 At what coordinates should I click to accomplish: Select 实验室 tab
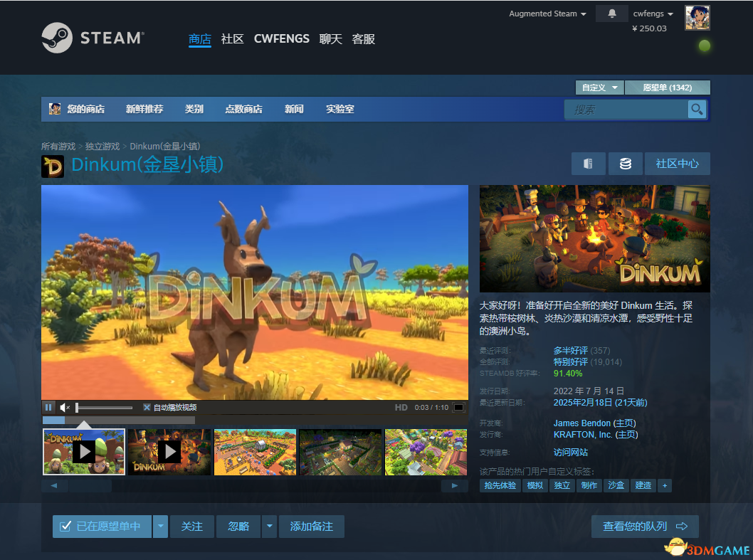(340, 109)
